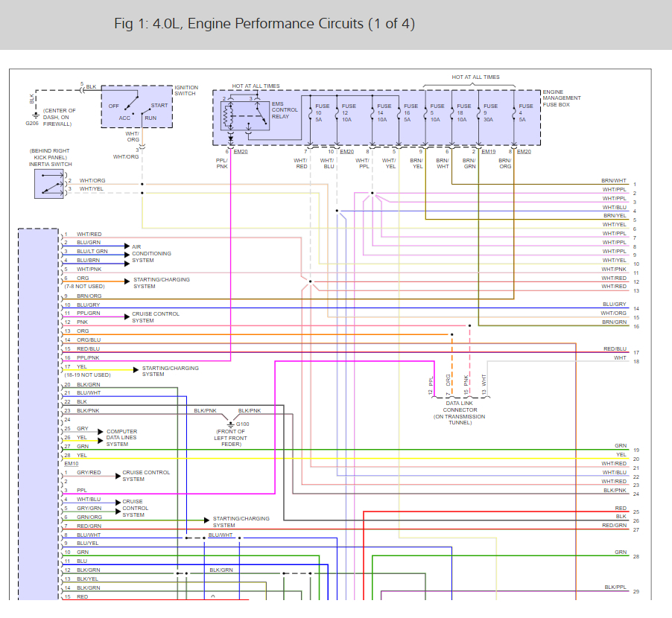Click the BLK/PPL wire label at right edge
Viewport: 672px width, 618px height.
[x=615, y=587]
